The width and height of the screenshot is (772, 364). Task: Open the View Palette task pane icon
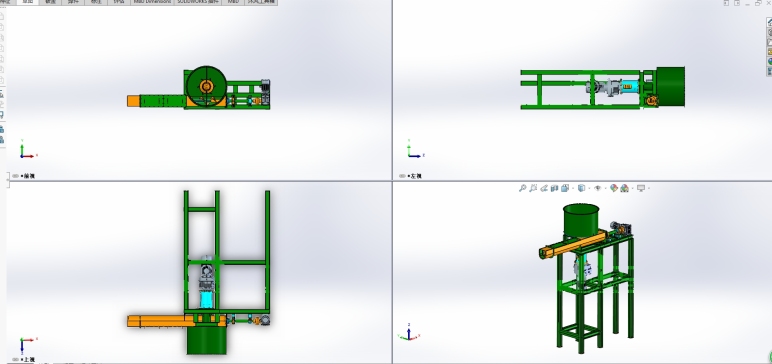tap(770, 51)
